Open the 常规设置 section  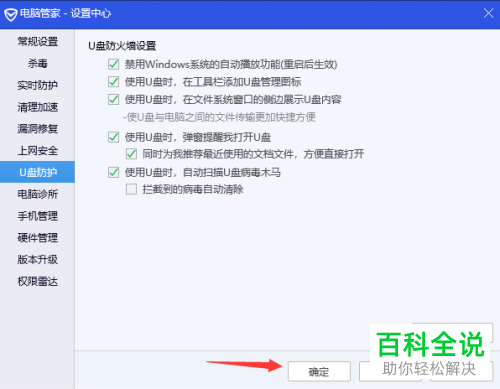37,42
